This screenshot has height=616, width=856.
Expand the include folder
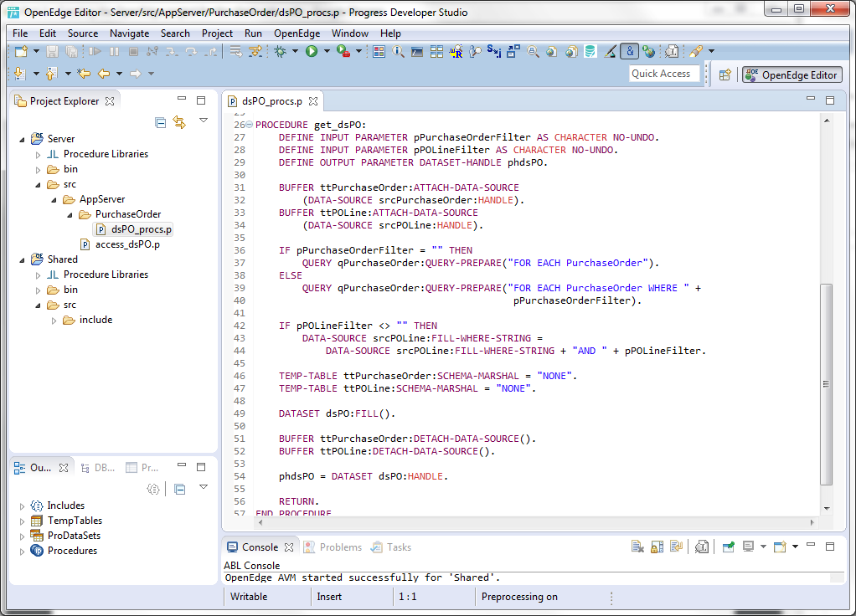click(54, 321)
